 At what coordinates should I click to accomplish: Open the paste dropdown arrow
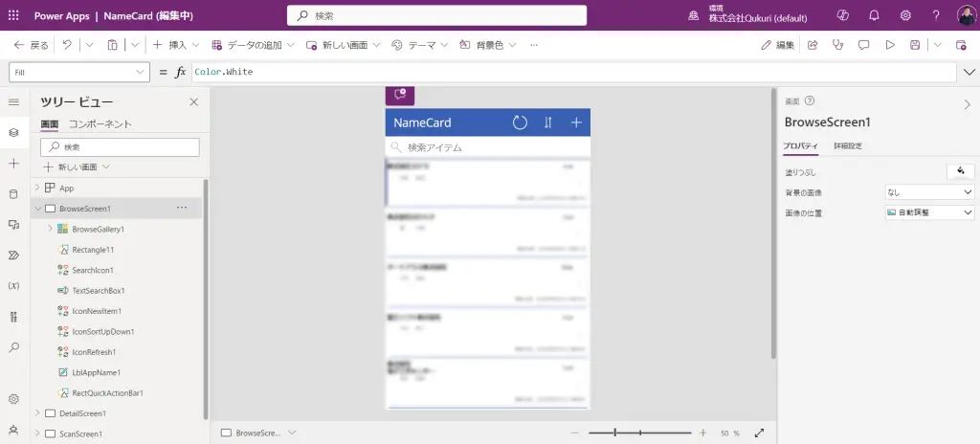[135, 45]
